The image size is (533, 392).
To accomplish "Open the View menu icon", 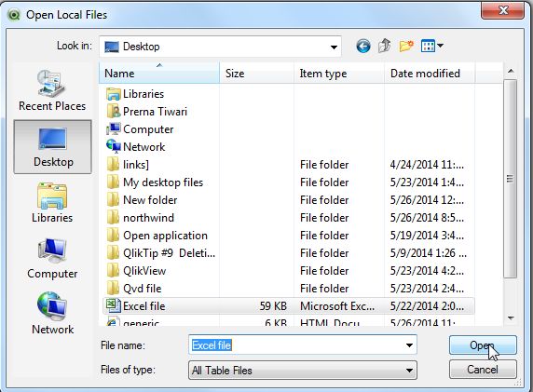I will [x=428, y=46].
